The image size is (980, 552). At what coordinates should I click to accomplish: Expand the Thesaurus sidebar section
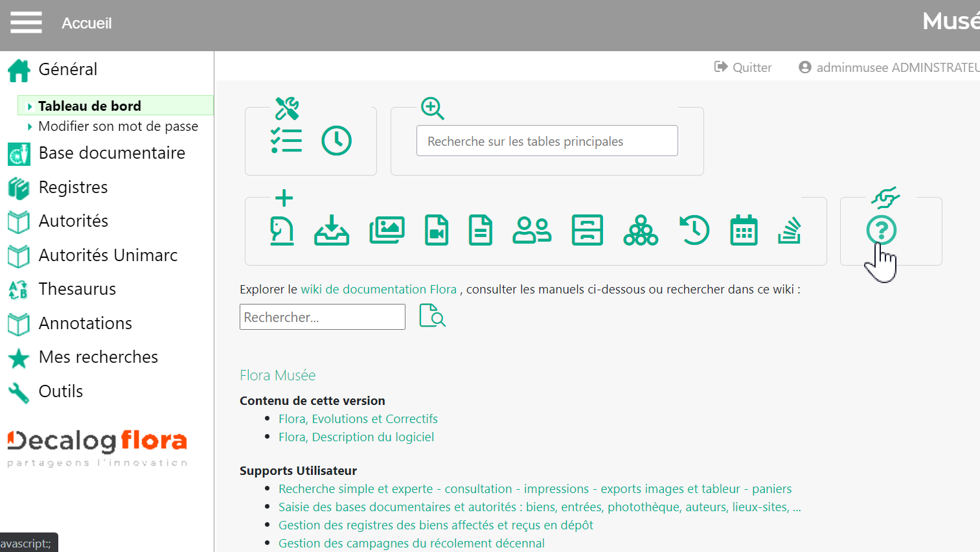(77, 289)
